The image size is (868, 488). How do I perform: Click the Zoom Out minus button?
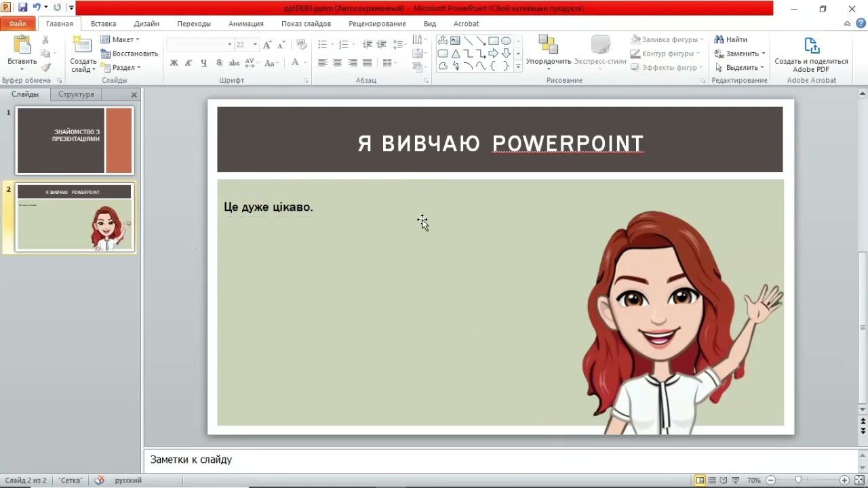(x=770, y=480)
